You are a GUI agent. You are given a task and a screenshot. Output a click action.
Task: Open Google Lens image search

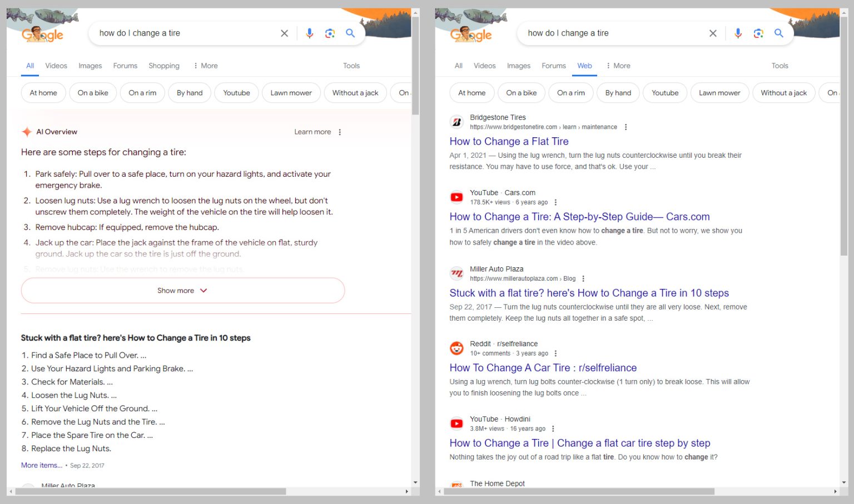(330, 33)
